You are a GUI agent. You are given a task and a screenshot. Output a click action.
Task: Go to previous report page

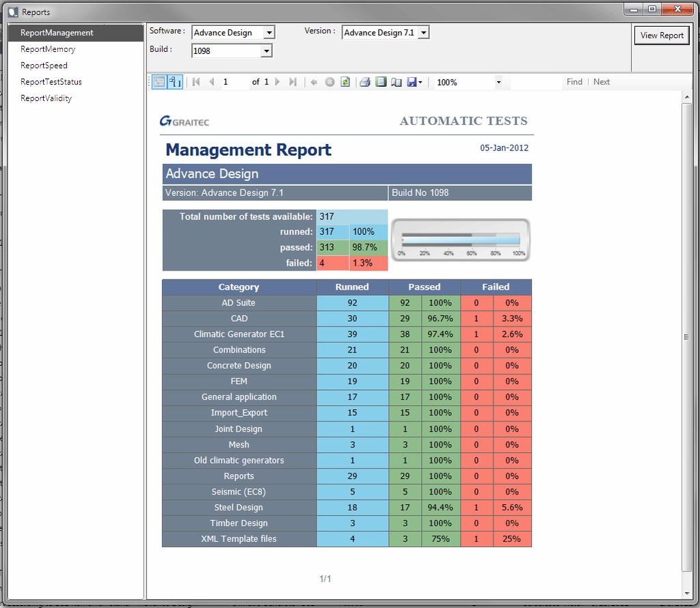coord(212,82)
